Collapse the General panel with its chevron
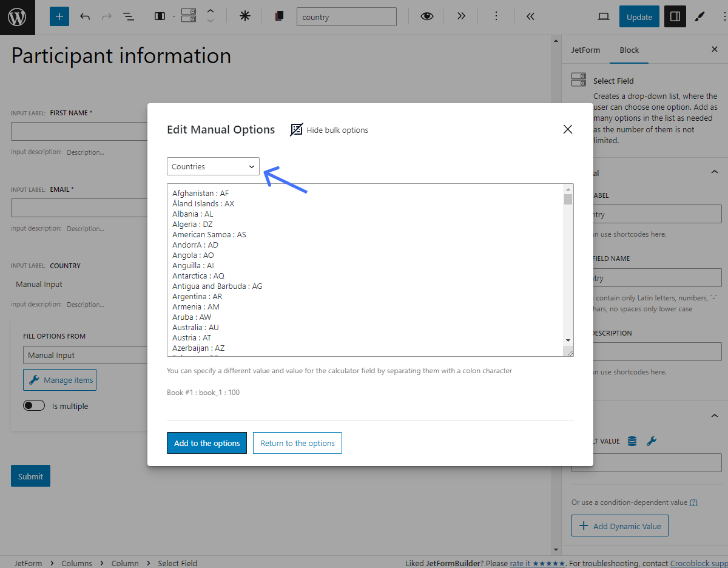Image resolution: width=728 pixels, height=568 pixels. pos(714,172)
